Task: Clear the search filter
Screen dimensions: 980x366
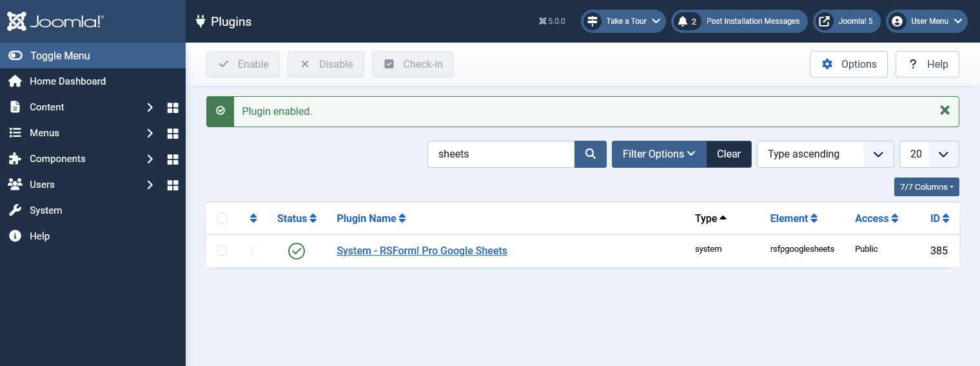Action: pos(729,154)
